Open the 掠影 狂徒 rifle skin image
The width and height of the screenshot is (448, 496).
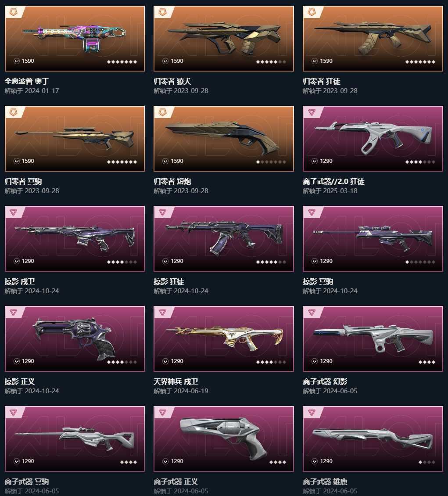(x=223, y=238)
